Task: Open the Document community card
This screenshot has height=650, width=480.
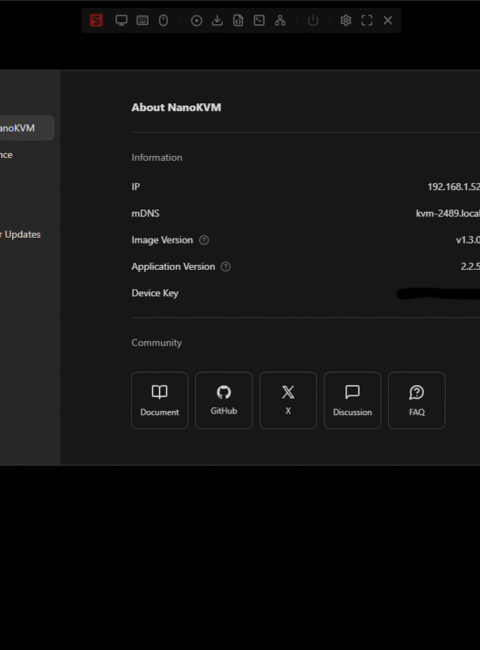Action: coord(160,400)
